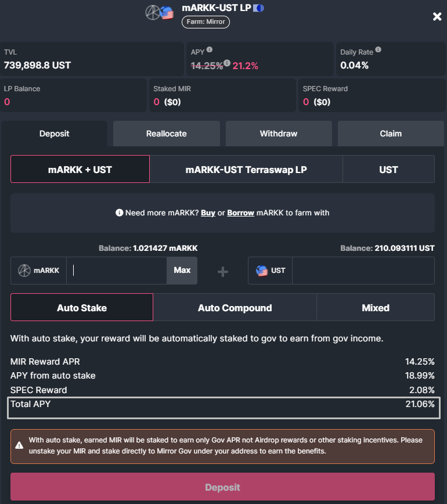Click the Farm: Mirror badge
447x504 pixels.
(206, 22)
